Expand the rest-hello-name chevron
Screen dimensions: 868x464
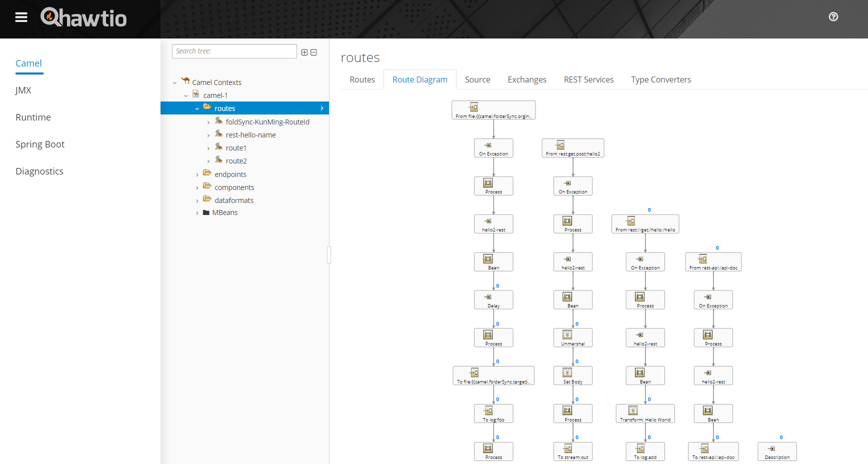[x=208, y=134]
